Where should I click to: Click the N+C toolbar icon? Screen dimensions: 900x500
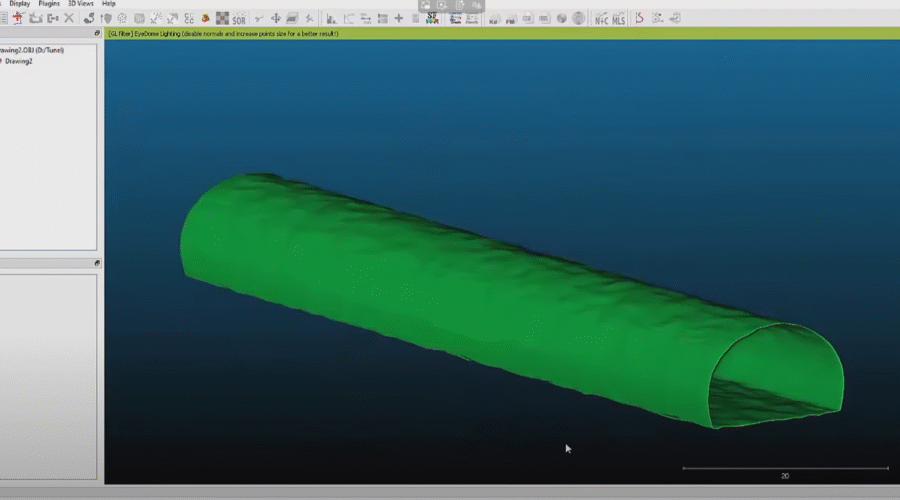point(600,18)
